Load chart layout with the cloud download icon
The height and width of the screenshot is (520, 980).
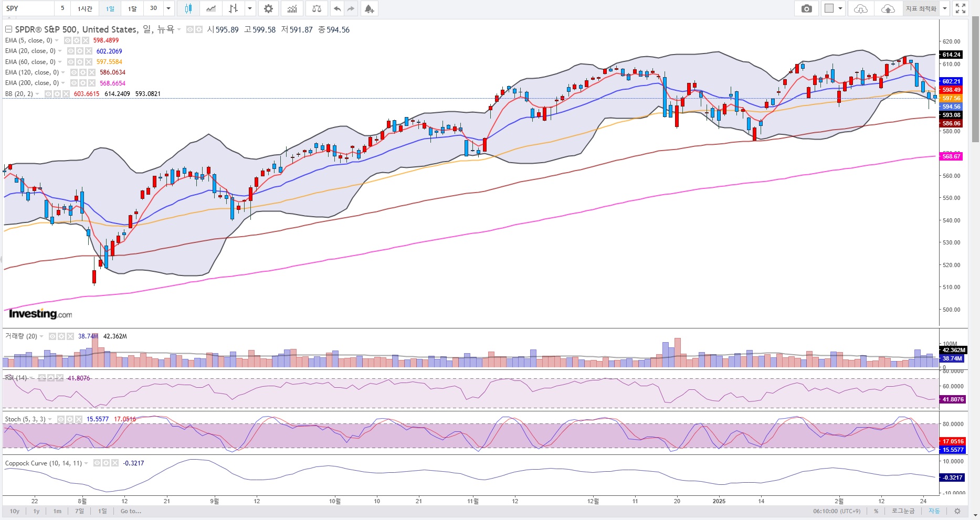coord(861,8)
